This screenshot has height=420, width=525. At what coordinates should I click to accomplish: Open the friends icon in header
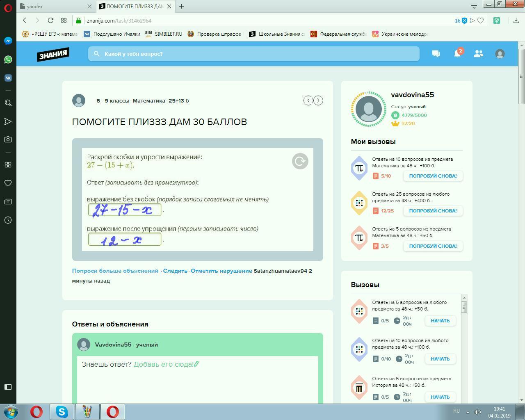tap(478, 54)
